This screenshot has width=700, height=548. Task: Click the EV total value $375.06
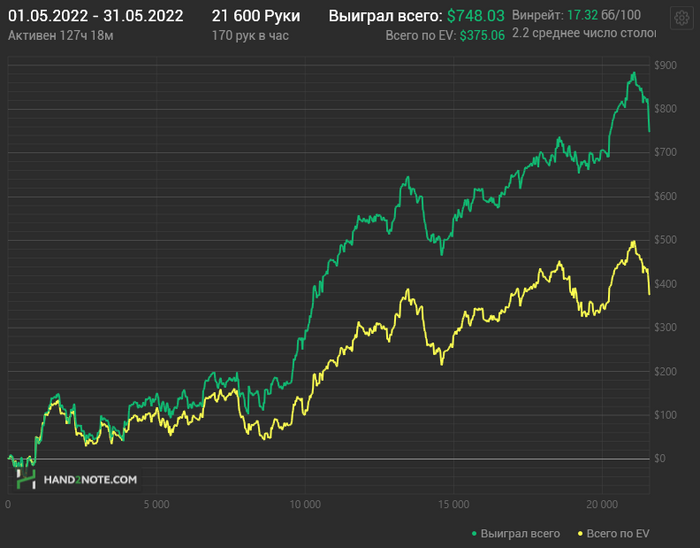tap(482, 35)
